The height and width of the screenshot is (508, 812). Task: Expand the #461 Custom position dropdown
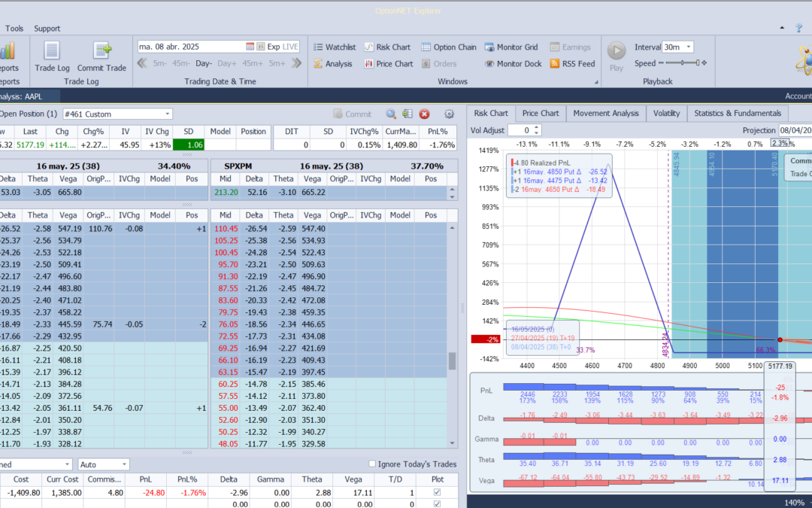(166, 114)
